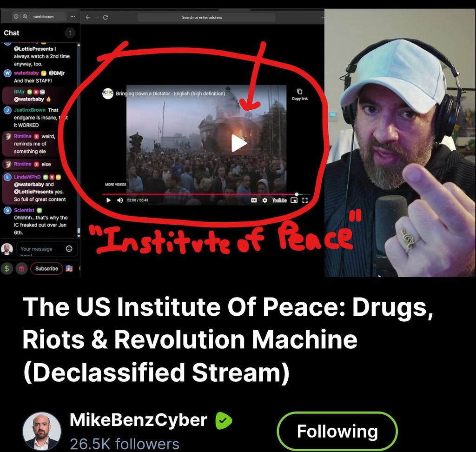Reload the page with the refresh icon
Screen dimensions: 476x452
pos(106,17)
